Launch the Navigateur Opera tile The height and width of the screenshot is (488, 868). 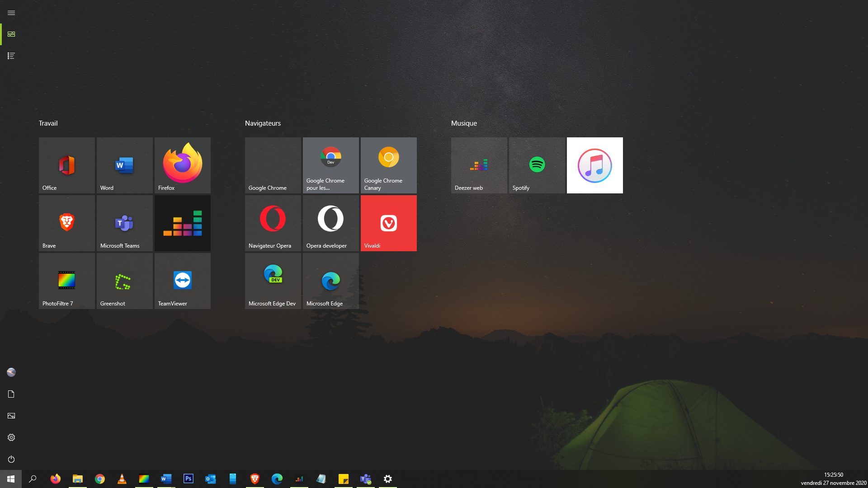click(x=273, y=223)
